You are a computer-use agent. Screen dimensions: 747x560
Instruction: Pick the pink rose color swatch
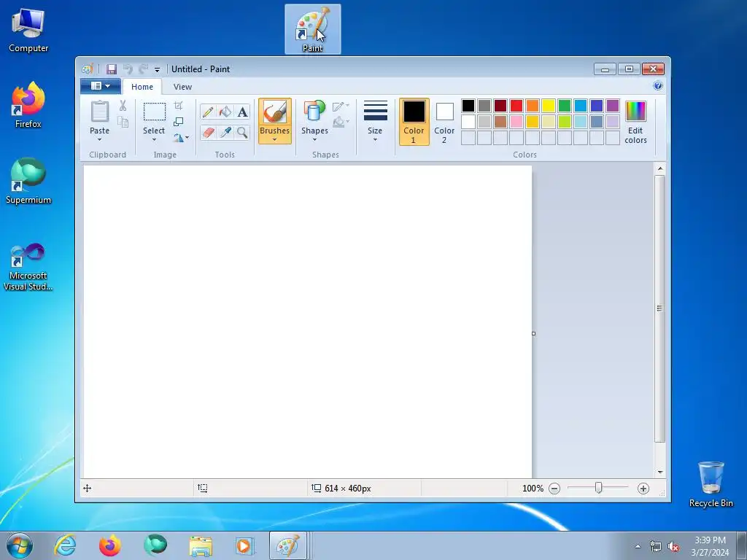(x=516, y=122)
